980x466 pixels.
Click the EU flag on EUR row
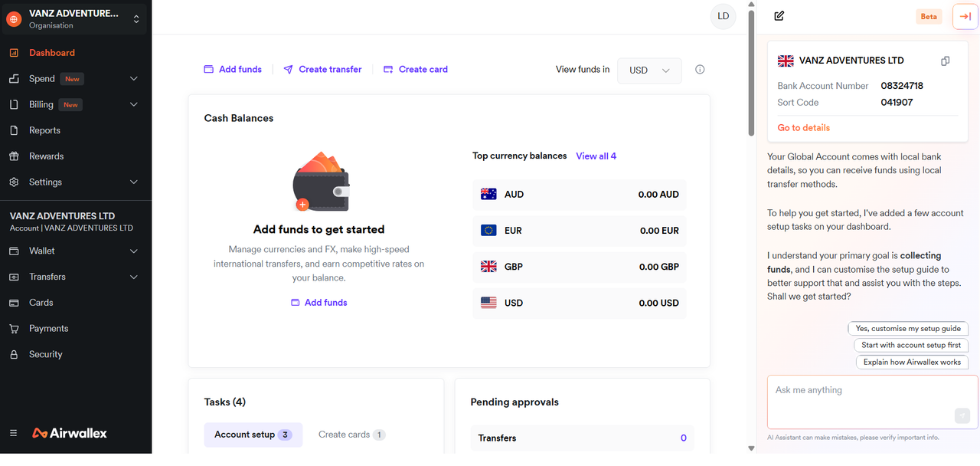(488, 231)
